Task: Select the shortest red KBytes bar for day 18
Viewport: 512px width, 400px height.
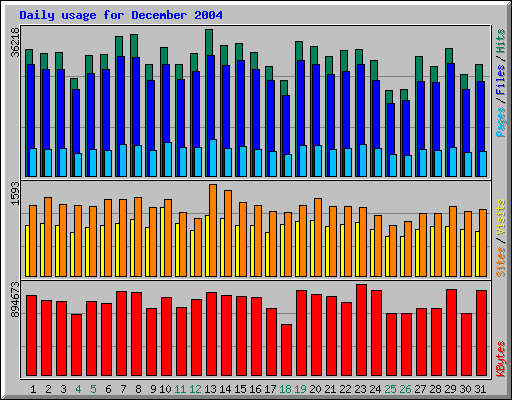Action: click(x=286, y=350)
